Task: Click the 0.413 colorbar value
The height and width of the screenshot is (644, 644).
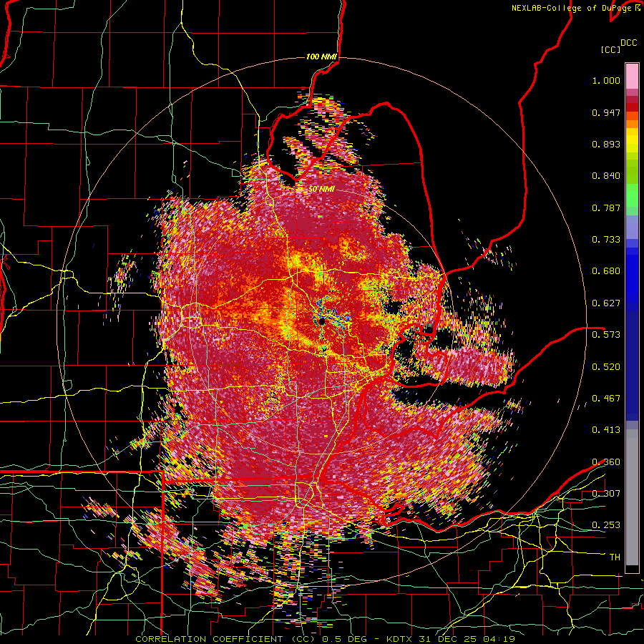Action: pos(606,430)
